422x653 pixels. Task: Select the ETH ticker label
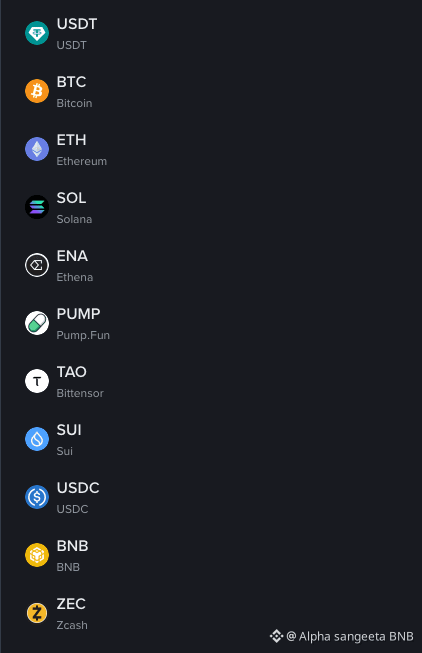pyautogui.click(x=71, y=140)
